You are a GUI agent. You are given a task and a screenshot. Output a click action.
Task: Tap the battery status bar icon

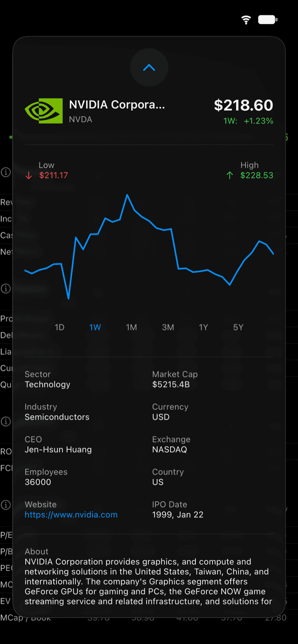[268, 20]
